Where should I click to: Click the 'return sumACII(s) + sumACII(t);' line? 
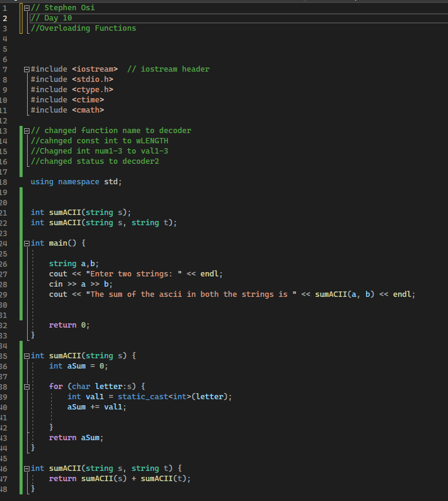120,478
